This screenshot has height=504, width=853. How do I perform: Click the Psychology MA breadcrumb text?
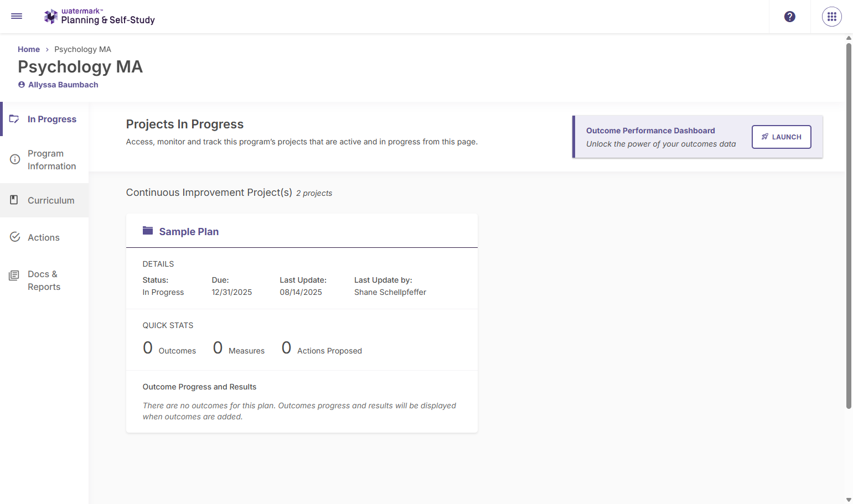tap(82, 49)
